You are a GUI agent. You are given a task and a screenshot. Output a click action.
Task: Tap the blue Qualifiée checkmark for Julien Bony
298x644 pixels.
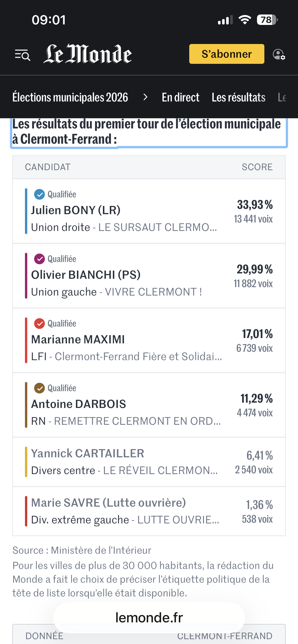click(x=39, y=195)
